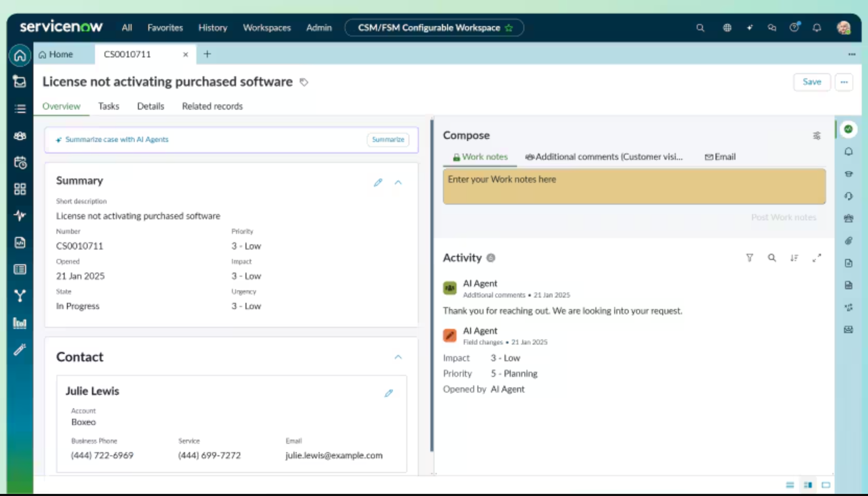Open the AI sparkle assistant in the header
This screenshot has width=868, height=496.
point(750,28)
